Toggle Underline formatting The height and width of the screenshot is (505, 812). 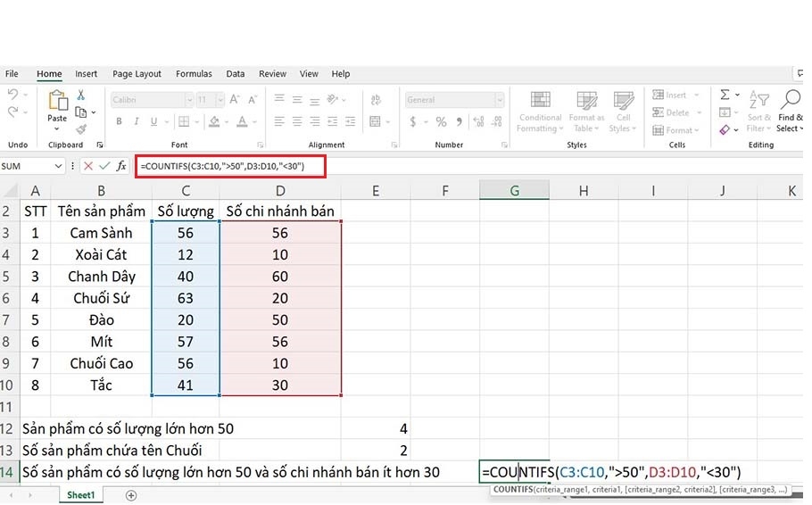tap(153, 121)
